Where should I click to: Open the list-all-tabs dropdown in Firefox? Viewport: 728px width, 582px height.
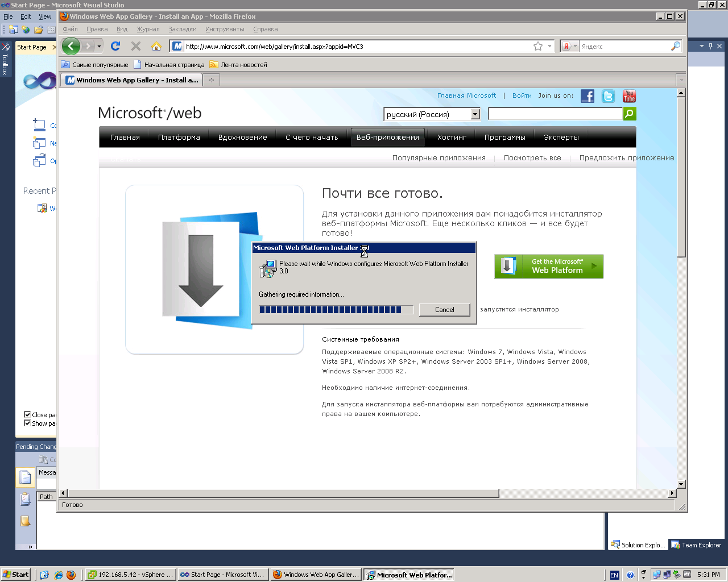680,80
